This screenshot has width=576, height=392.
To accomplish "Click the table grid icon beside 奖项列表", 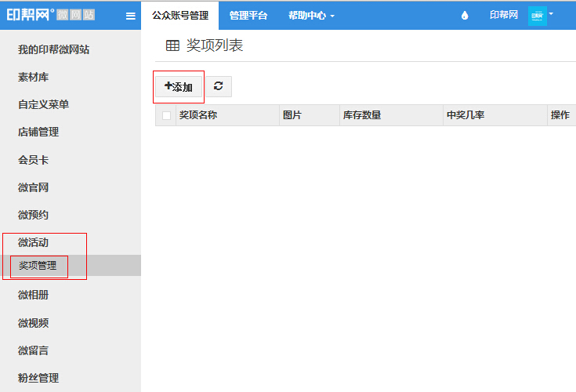I will click(172, 46).
